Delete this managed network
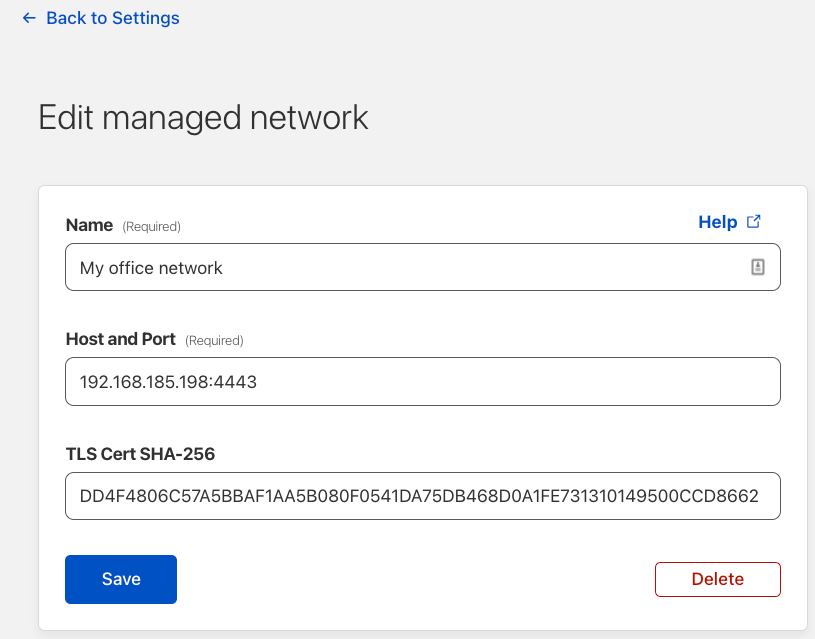This screenshot has width=815, height=639. coord(717,579)
